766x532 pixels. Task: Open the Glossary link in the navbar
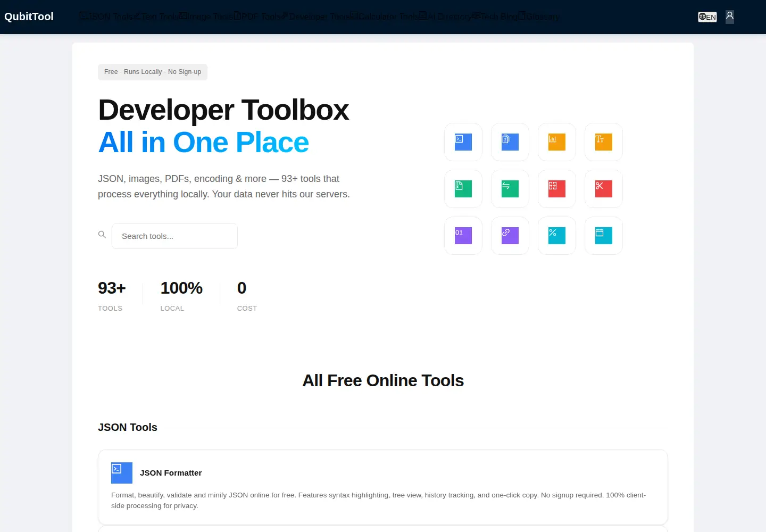point(539,16)
